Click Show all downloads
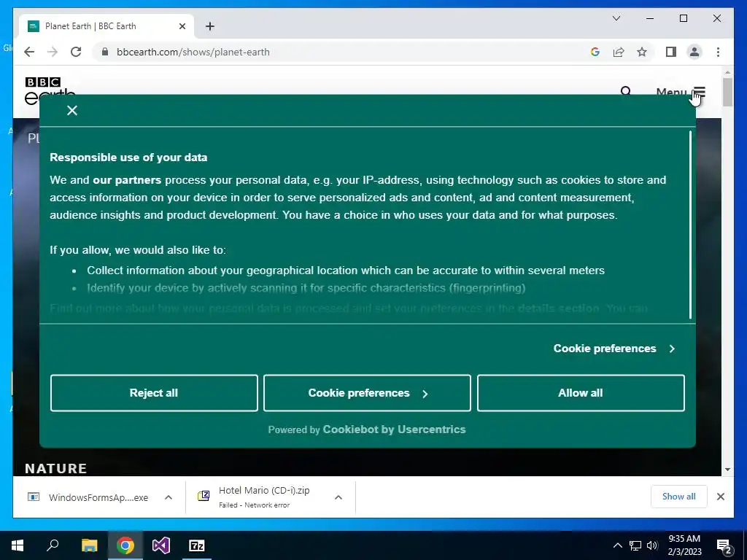This screenshot has width=747, height=560. coord(679,497)
